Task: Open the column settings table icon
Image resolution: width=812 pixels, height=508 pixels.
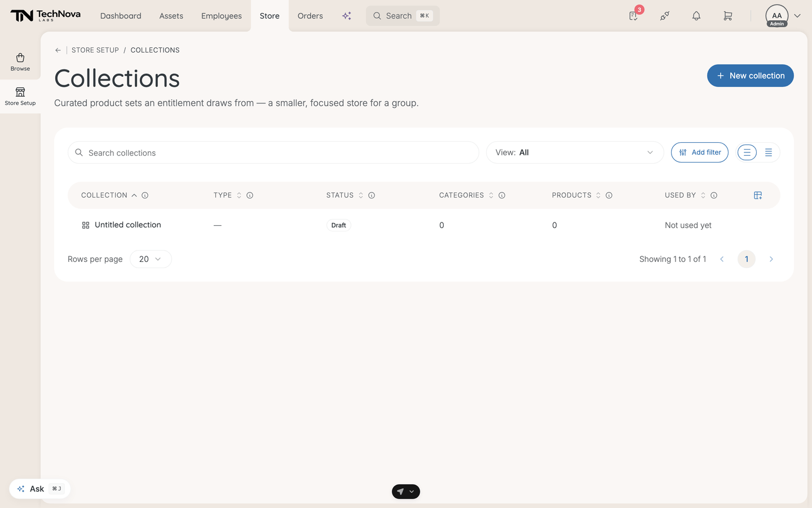Action: click(758, 195)
